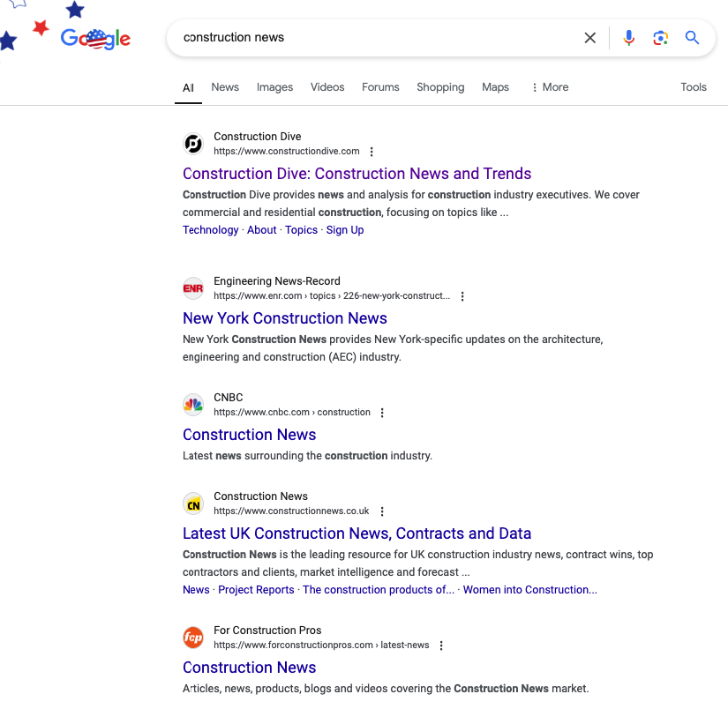The height and width of the screenshot is (709, 728).
Task: Click the Google logo to go home
Action: point(95,39)
